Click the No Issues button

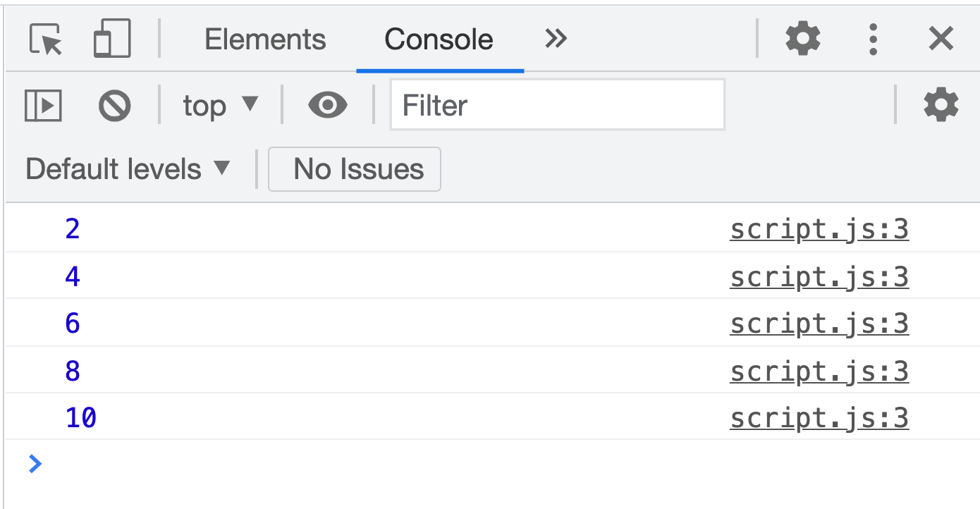[x=355, y=169]
